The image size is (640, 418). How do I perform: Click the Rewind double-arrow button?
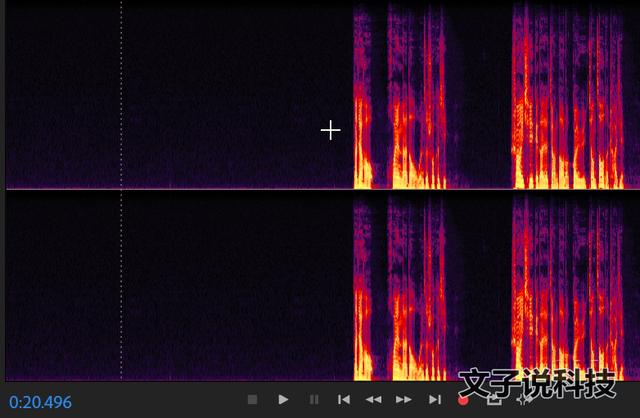click(373, 399)
